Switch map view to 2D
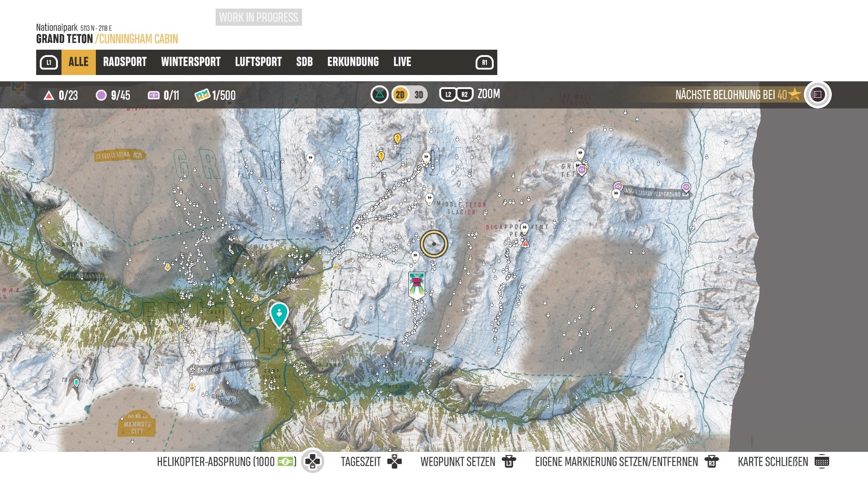Screen dimensions: 868x488 tap(400, 95)
